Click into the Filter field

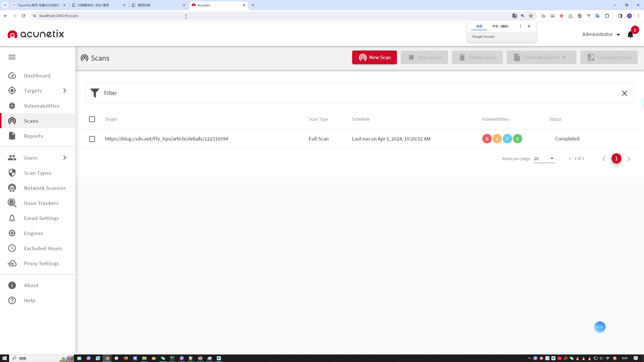pos(360,93)
